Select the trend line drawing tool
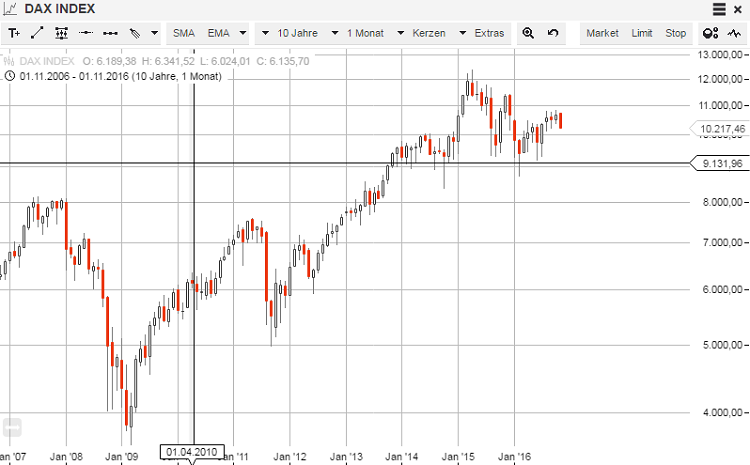This screenshot has width=750, height=465. click(37, 33)
